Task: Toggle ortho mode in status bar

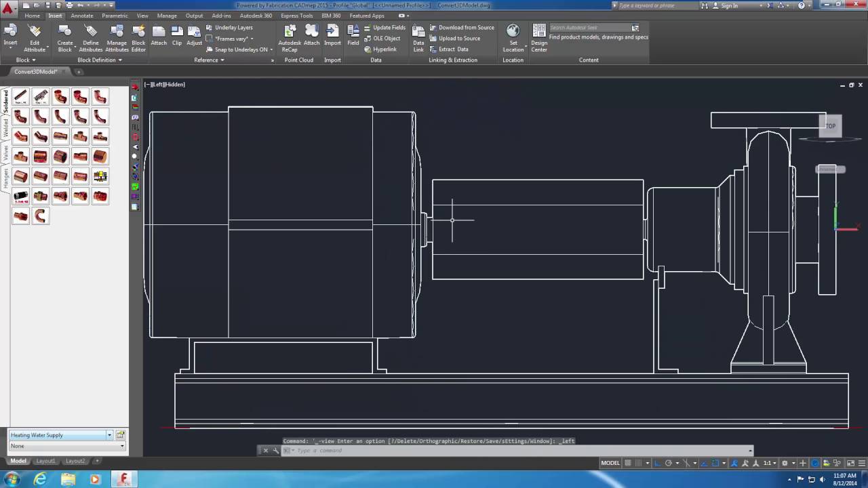Action: click(658, 463)
